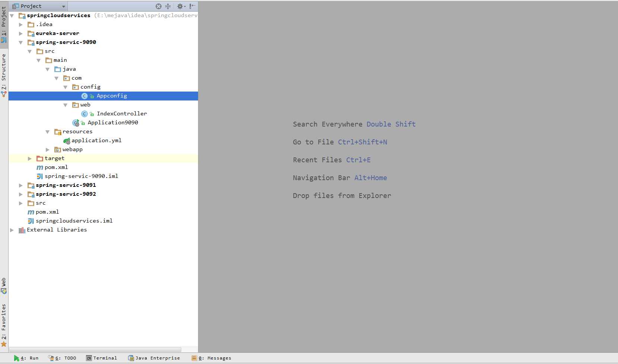Collapse the spring-servic-9090 module
The width and height of the screenshot is (618, 364).
coord(21,42)
